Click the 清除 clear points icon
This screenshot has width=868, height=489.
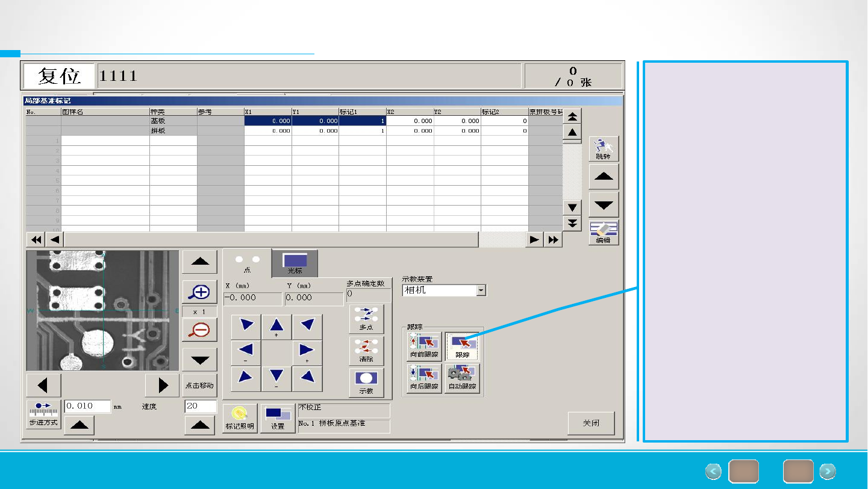[x=366, y=351]
